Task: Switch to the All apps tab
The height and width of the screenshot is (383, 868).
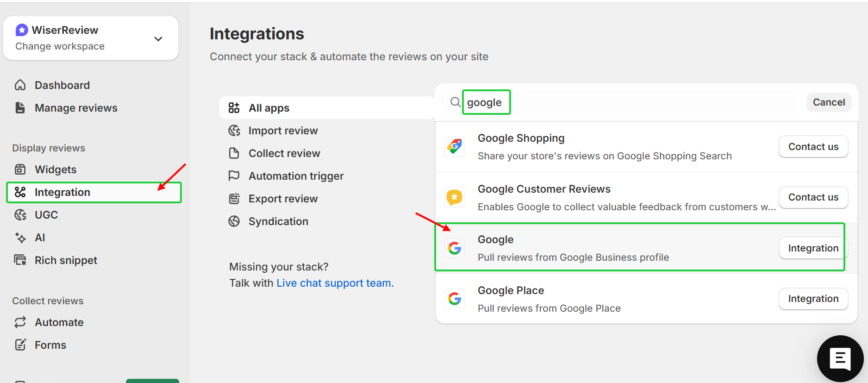Action: click(x=269, y=107)
